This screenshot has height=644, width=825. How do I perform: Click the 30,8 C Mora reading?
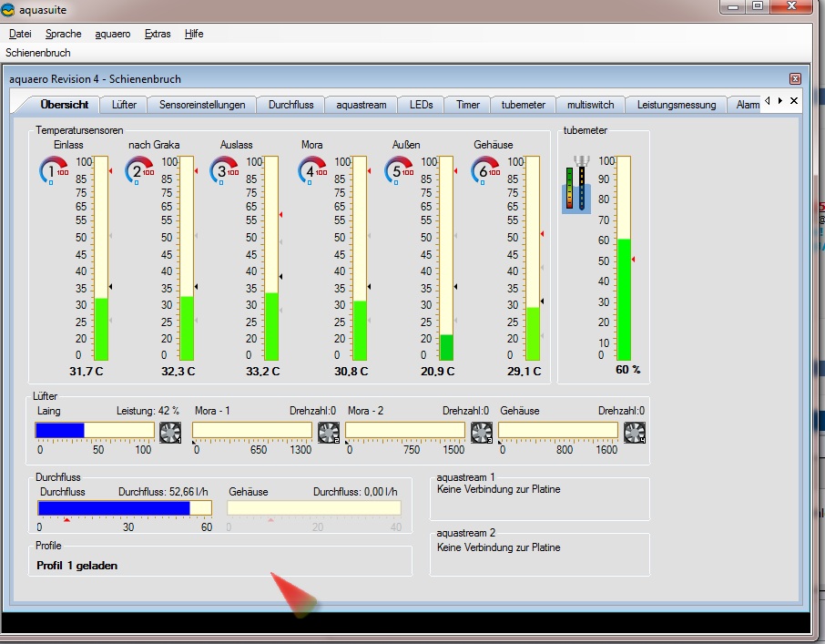pyautogui.click(x=351, y=372)
